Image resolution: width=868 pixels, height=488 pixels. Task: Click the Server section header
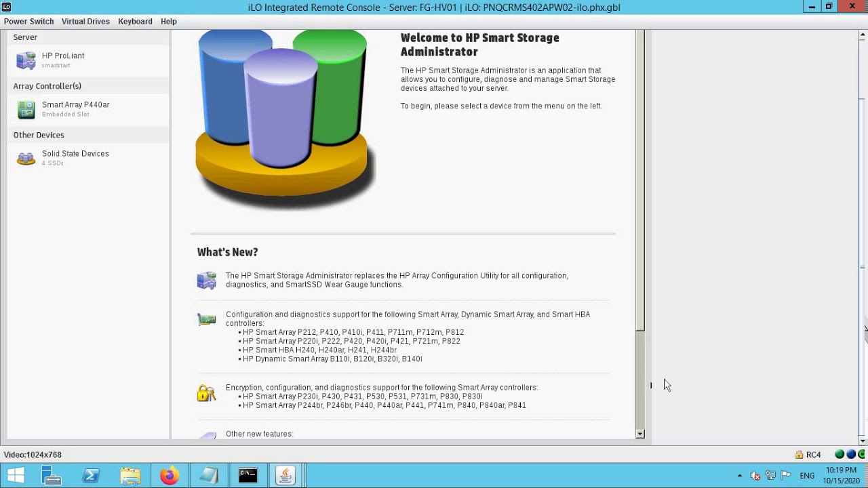tap(25, 37)
